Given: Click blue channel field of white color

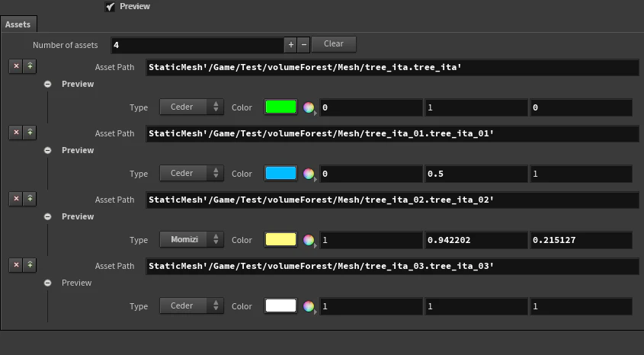Looking at the screenshot, I should pyautogui.click(x=582, y=306).
